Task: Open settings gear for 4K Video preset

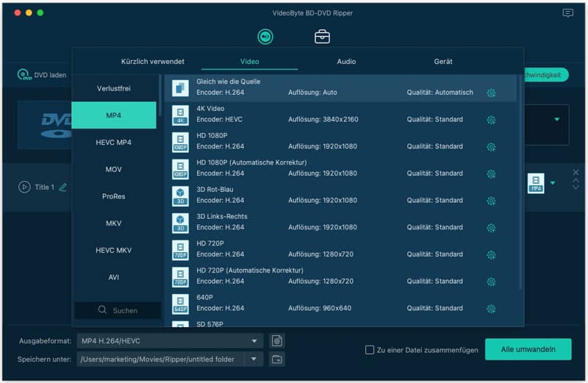Action: coord(491,120)
